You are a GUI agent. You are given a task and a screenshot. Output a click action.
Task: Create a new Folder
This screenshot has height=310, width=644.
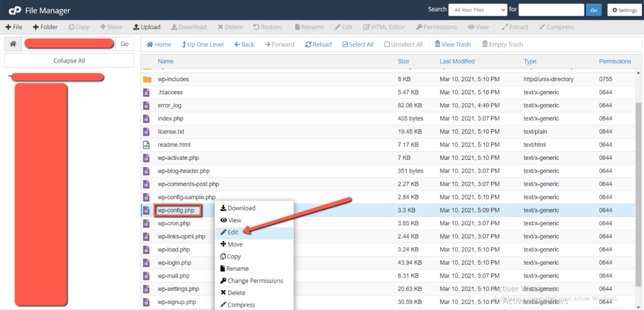45,27
